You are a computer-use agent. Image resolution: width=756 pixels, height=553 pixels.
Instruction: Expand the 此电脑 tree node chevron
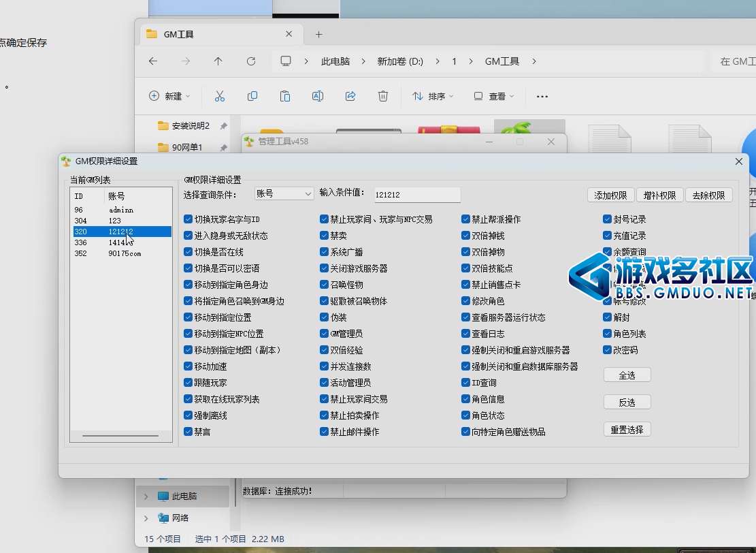pos(146,496)
